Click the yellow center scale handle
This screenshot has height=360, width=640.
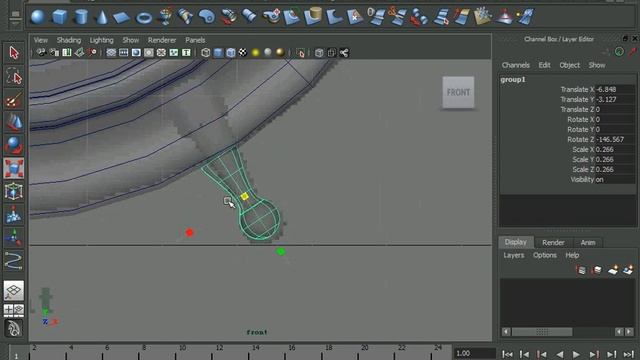(244, 196)
